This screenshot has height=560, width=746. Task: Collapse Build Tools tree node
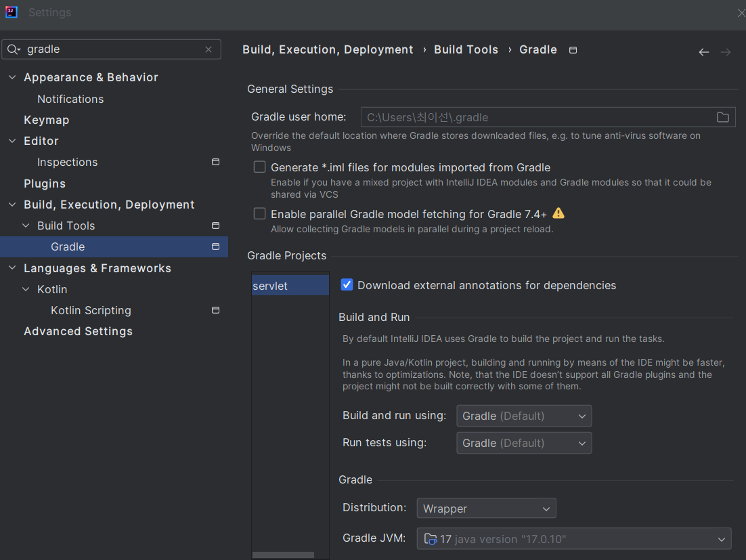click(x=26, y=225)
